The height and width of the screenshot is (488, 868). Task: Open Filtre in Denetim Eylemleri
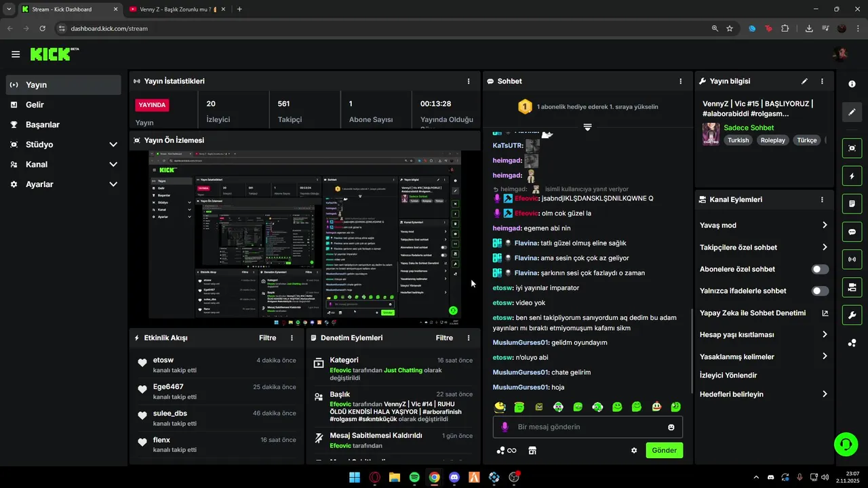[x=444, y=338]
